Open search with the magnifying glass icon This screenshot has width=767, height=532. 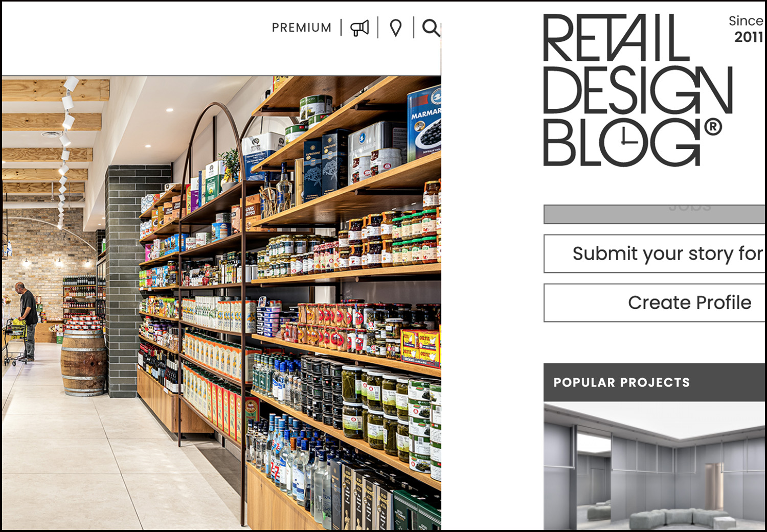pyautogui.click(x=431, y=28)
